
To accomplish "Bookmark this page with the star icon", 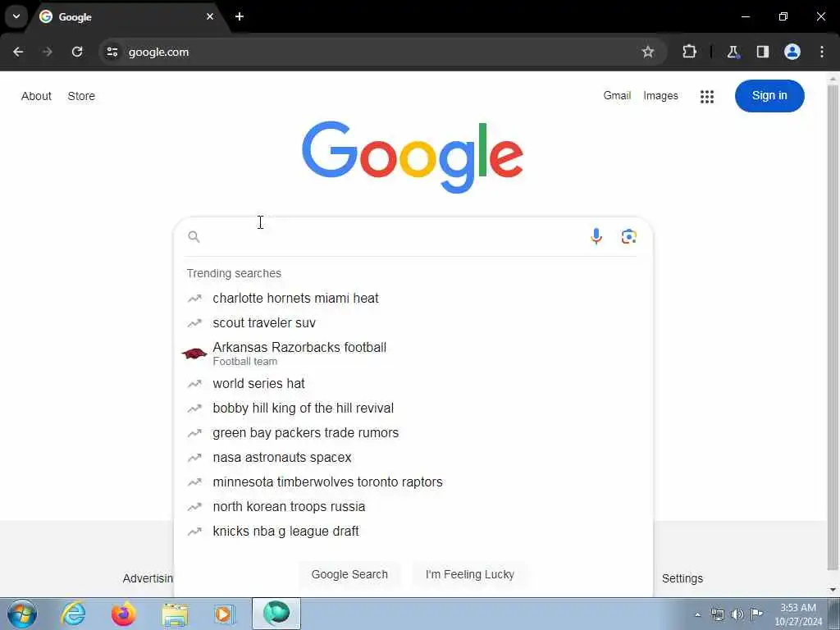I will pyautogui.click(x=648, y=52).
